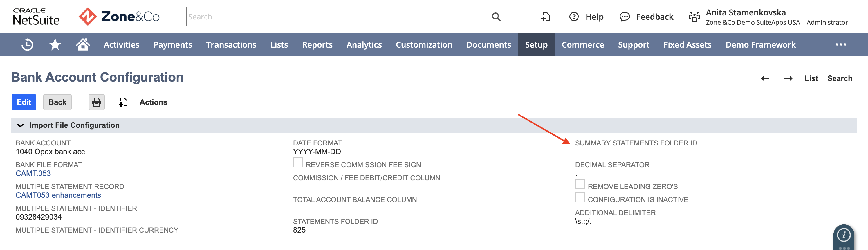Open the Setup menu
Screen dimensions: 868x250
pyautogui.click(x=536, y=44)
